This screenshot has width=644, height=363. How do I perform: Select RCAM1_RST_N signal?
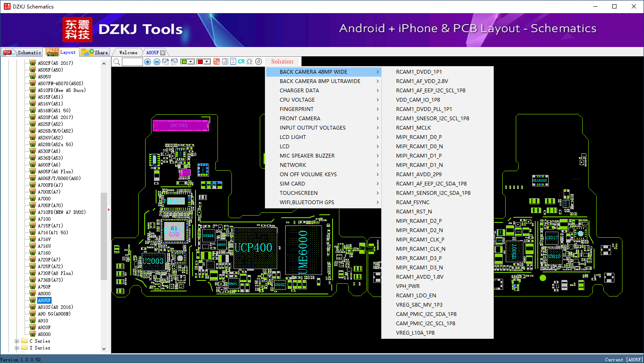(438, 211)
